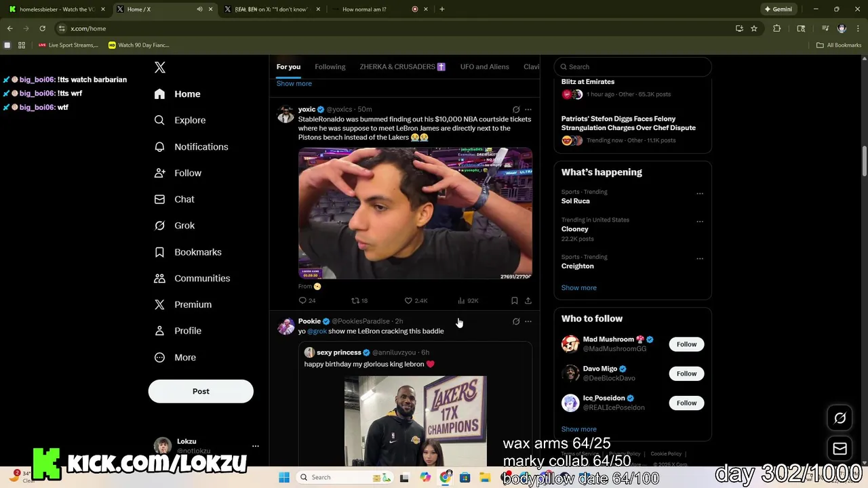This screenshot has height=488, width=868.
Task: Bookmark this browser page with star
Action: click(x=753, y=28)
